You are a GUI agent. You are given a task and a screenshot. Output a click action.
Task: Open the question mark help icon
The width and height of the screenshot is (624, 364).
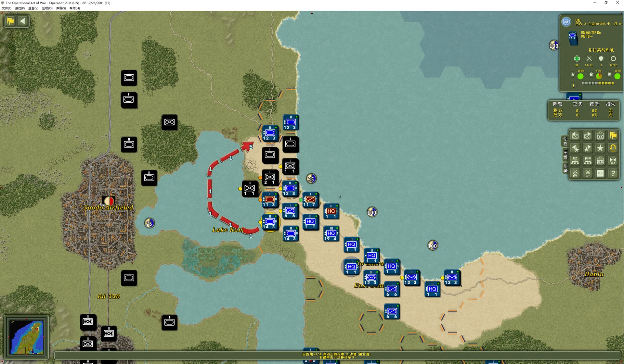(613, 173)
